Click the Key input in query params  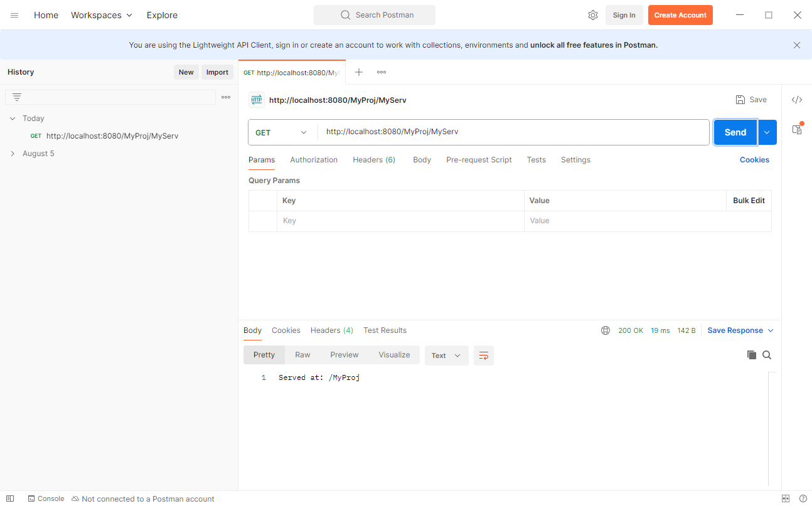point(400,221)
